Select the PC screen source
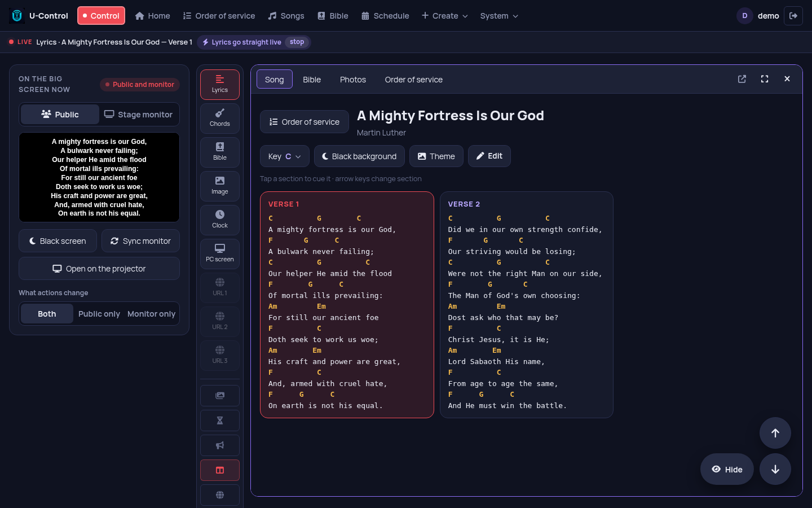This screenshot has width=812, height=508. (220, 254)
